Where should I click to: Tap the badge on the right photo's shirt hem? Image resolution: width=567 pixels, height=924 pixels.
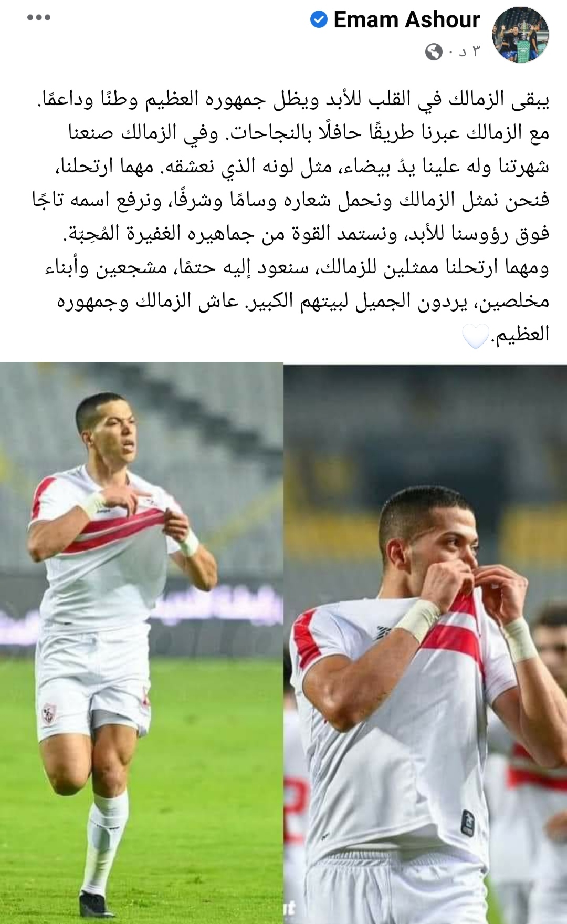click(x=467, y=823)
